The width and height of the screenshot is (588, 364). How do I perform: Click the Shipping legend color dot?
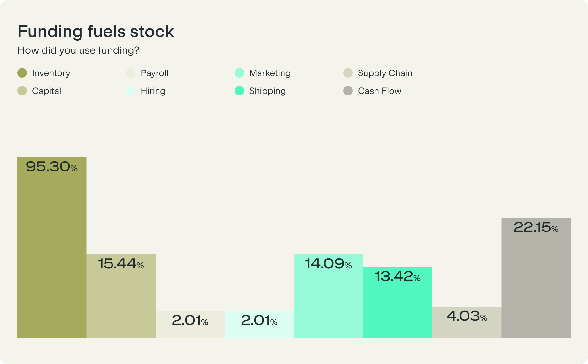[239, 91]
